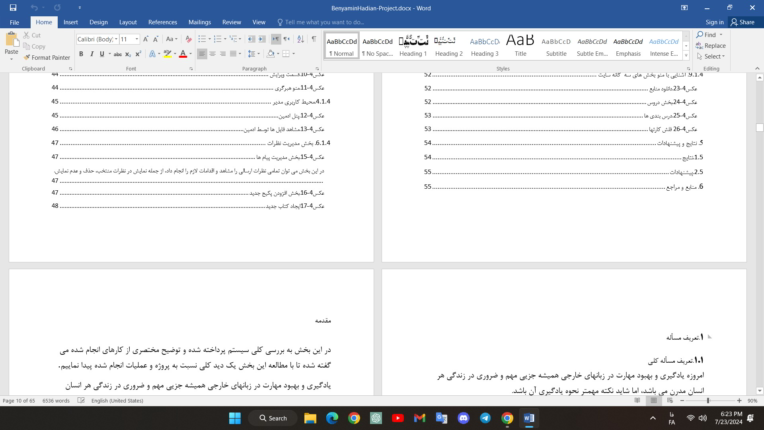Toggle Underline formatting
Screen dimensions: 764x430
pyautogui.click(x=102, y=54)
